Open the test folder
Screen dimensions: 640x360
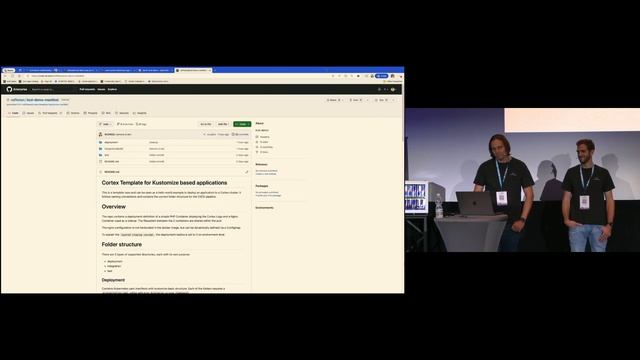tap(107, 155)
